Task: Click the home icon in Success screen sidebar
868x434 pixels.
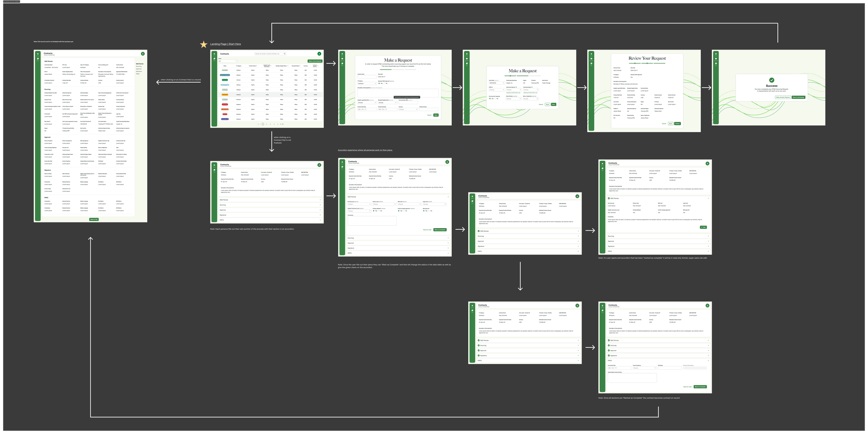Action: tap(716, 54)
